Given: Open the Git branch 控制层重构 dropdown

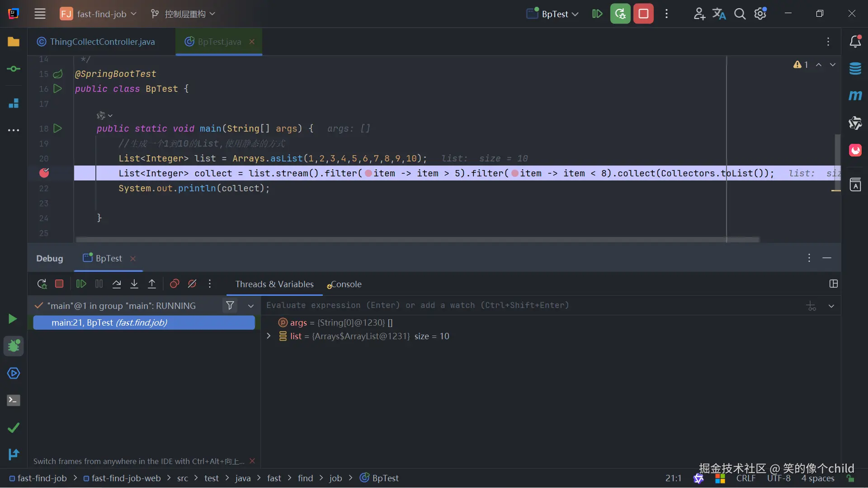Looking at the screenshot, I should [x=183, y=14].
